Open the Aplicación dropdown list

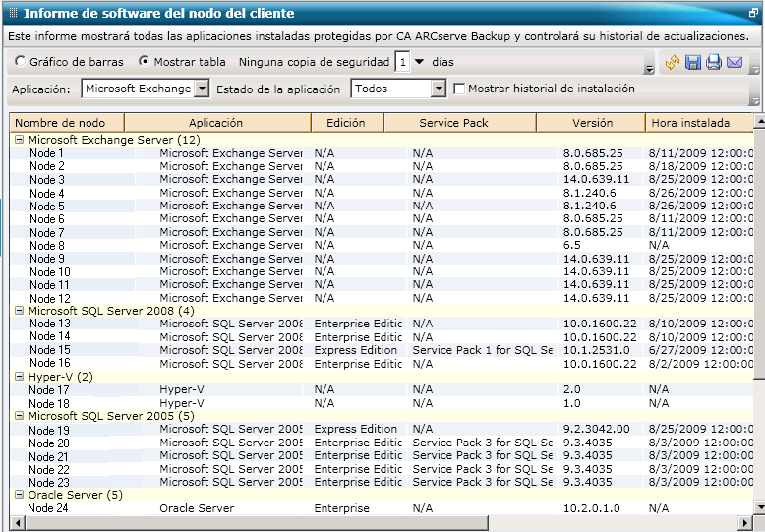tap(202, 89)
